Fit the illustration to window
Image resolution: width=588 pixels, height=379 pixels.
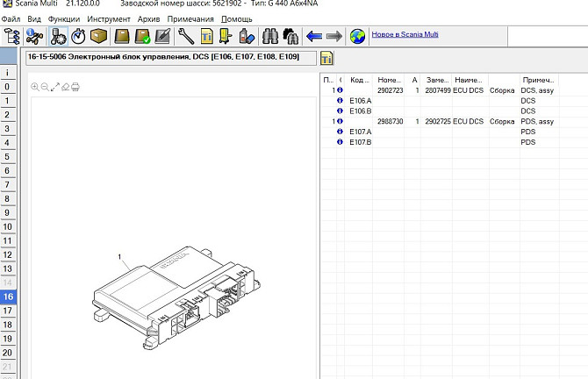click(55, 87)
